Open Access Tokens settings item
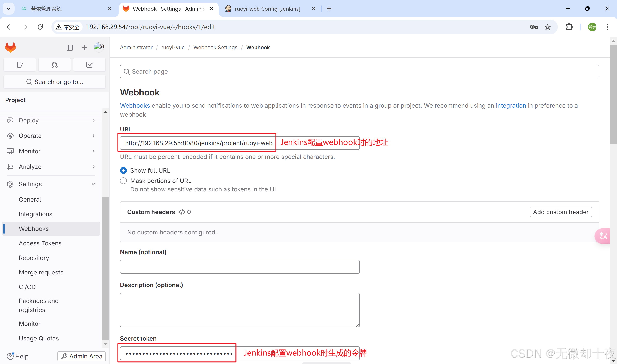Screen dimensions: 617x364 pos(40,243)
